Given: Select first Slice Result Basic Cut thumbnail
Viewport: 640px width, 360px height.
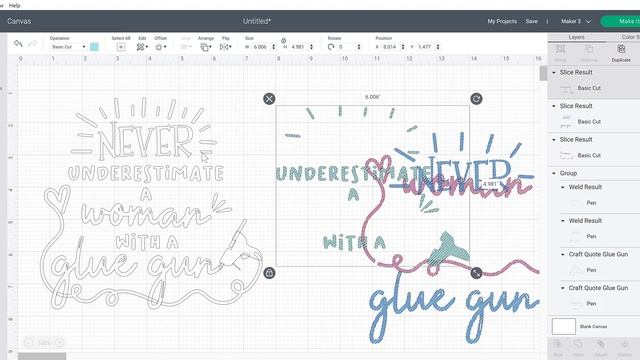Looking at the screenshot, I should [x=566, y=88].
